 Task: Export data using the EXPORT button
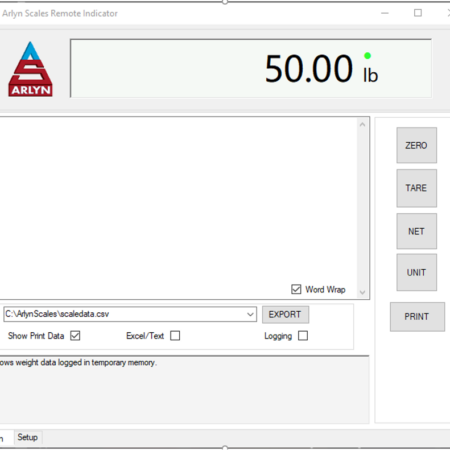[x=285, y=314]
